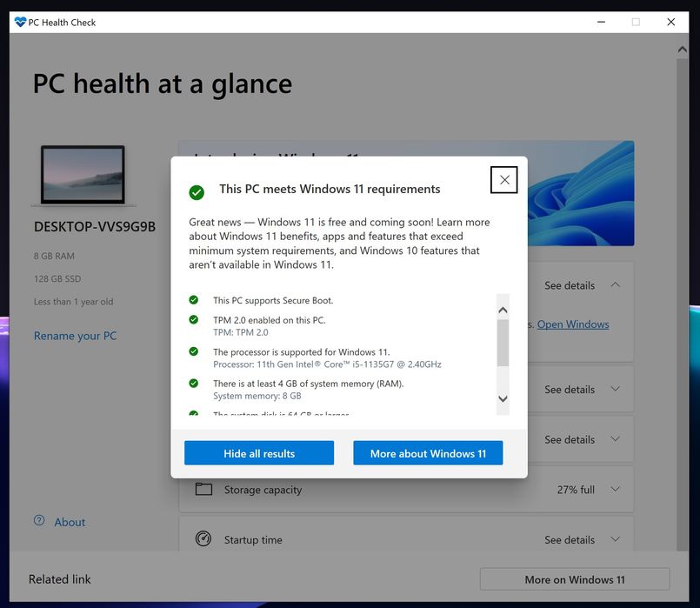Viewport: 700px width, 608px height.
Task: Click Storage capacity label
Action: point(263,490)
